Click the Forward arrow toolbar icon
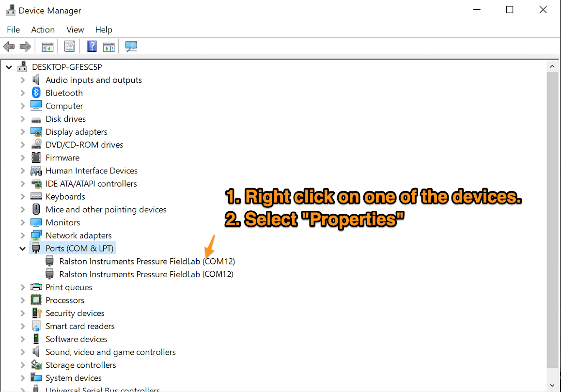561x392 pixels. (x=25, y=47)
